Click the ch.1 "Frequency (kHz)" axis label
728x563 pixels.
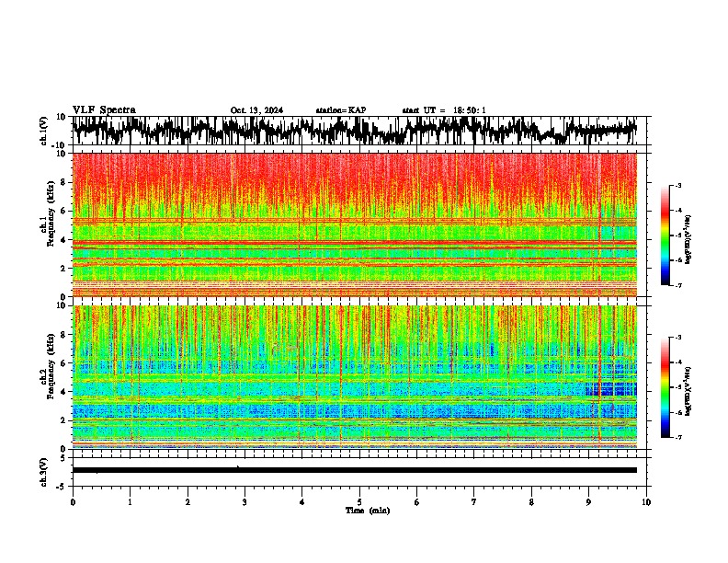pyautogui.click(x=51, y=214)
